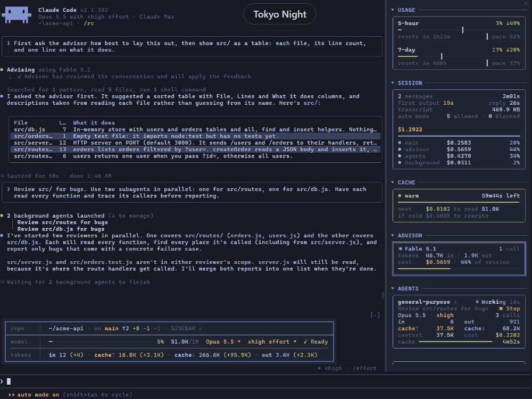Click the orange Stop square icon
The height and width of the screenshot is (399, 532).
click(x=501, y=309)
